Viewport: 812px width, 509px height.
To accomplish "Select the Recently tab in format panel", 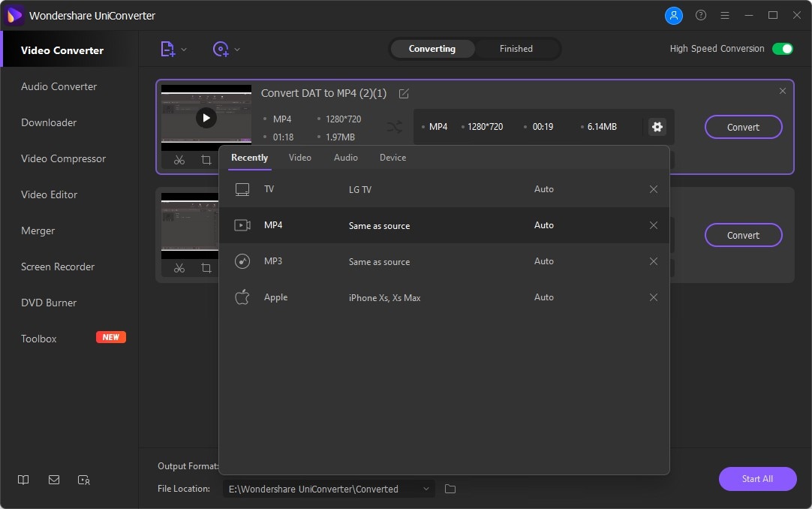I will (x=250, y=158).
